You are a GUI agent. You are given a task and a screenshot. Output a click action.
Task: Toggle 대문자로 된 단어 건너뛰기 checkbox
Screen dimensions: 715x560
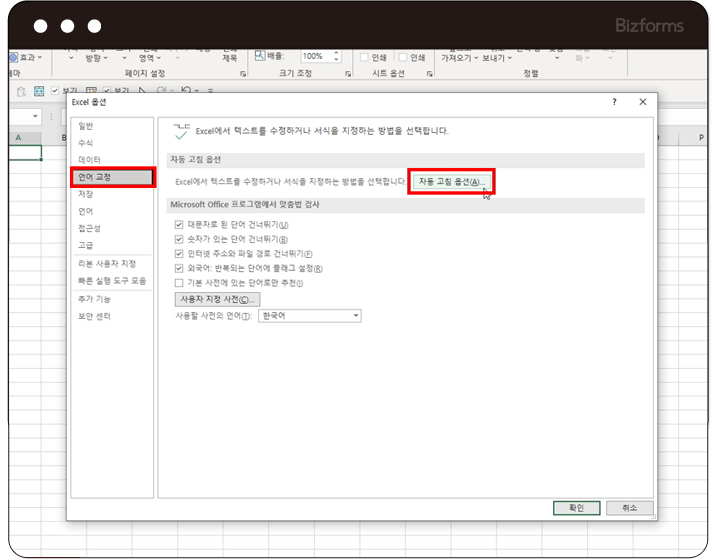pyautogui.click(x=179, y=225)
